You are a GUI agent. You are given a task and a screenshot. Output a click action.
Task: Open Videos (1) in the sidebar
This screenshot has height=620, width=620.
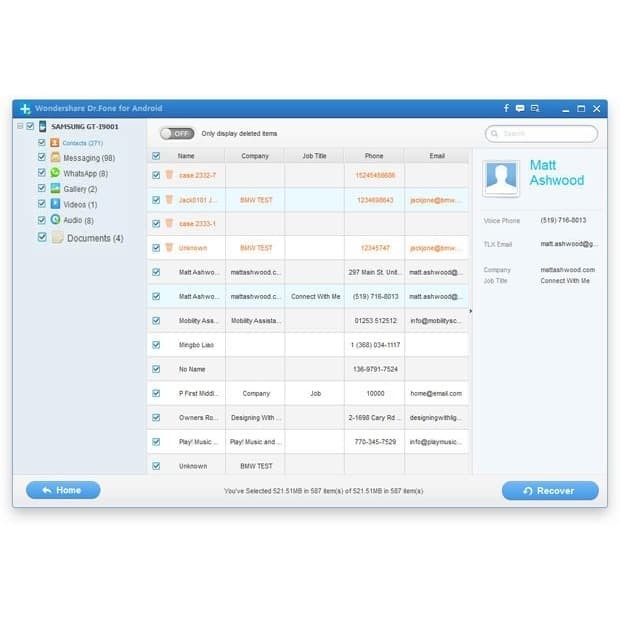click(x=80, y=204)
